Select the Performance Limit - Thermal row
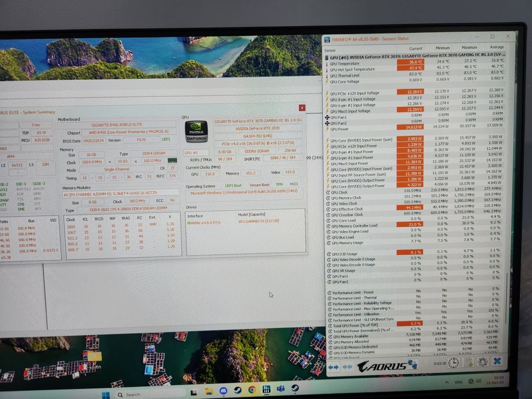 tap(415, 297)
